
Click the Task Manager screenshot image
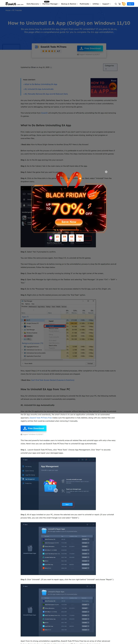(x=58, y=333)
